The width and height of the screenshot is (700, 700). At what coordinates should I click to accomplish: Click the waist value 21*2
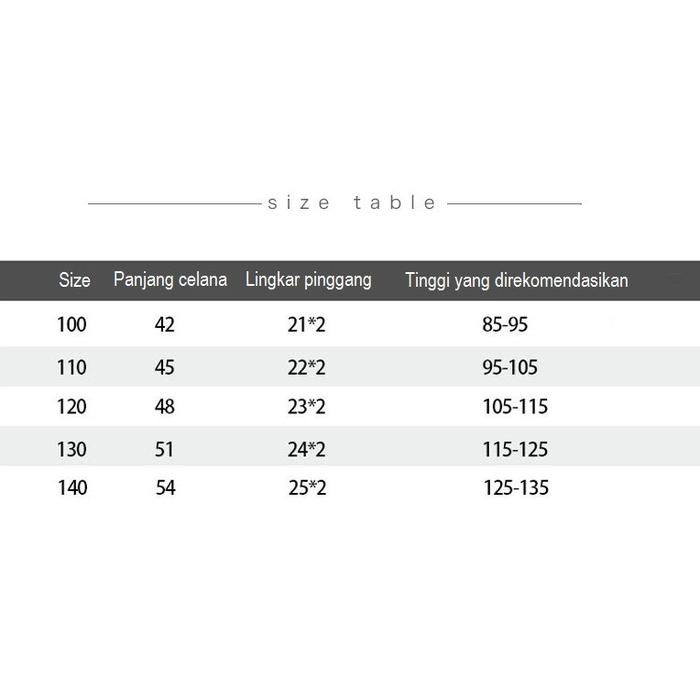tap(307, 325)
